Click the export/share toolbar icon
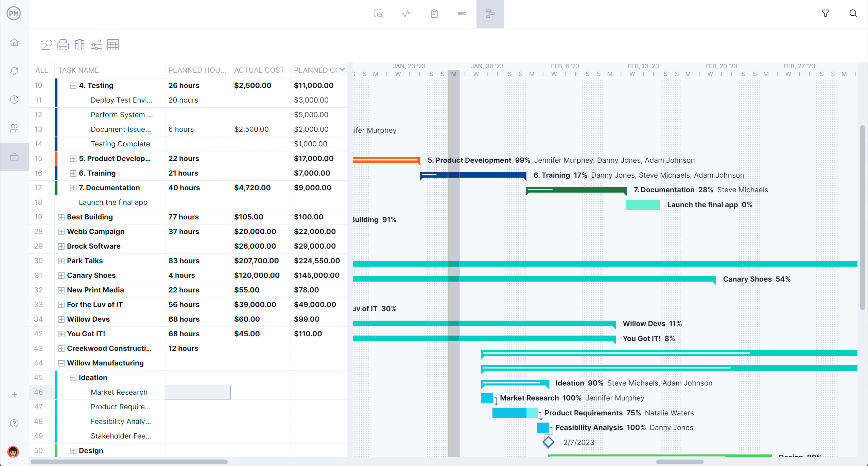The height and width of the screenshot is (466, 868). click(46, 45)
